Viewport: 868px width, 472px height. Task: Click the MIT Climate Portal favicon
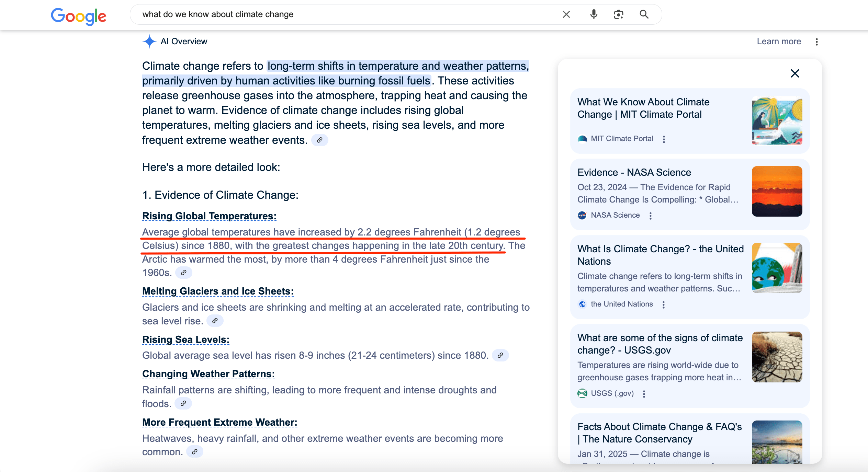(582, 139)
